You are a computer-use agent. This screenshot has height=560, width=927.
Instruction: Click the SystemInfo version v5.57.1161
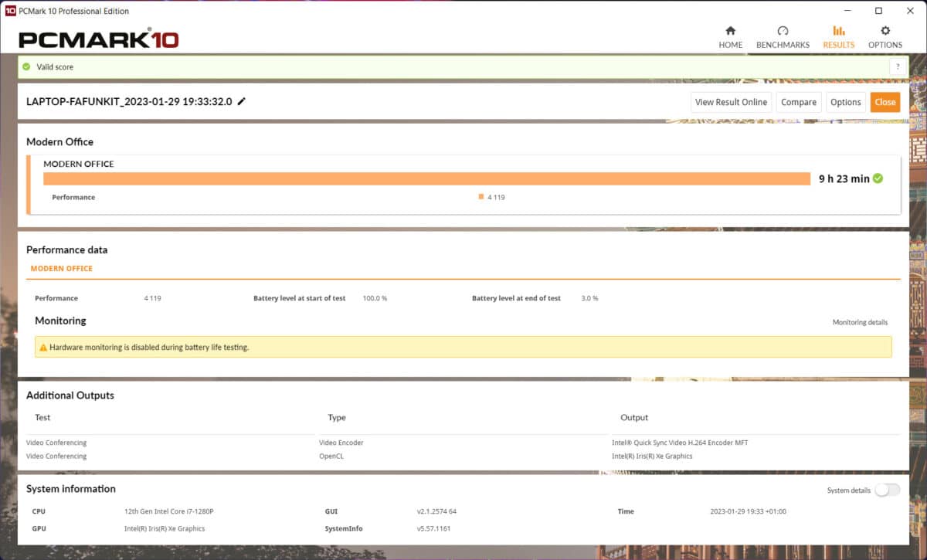[x=433, y=528]
